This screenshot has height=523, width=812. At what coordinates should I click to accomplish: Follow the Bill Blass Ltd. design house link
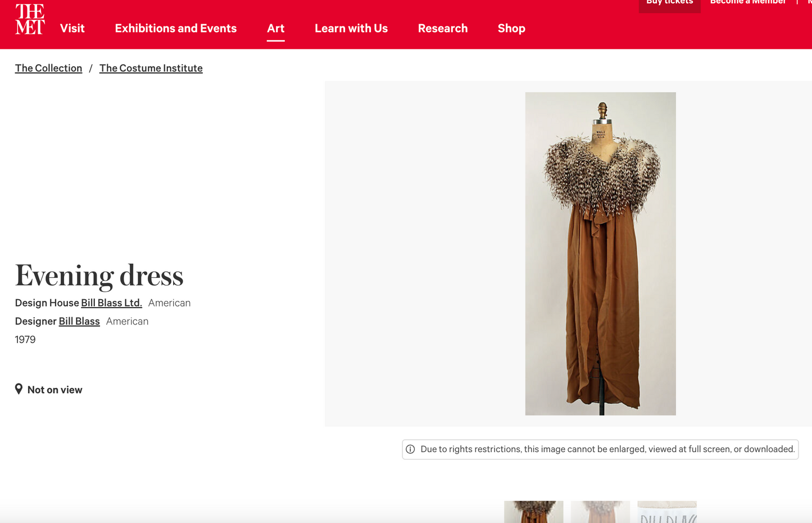(x=111, y=303)
